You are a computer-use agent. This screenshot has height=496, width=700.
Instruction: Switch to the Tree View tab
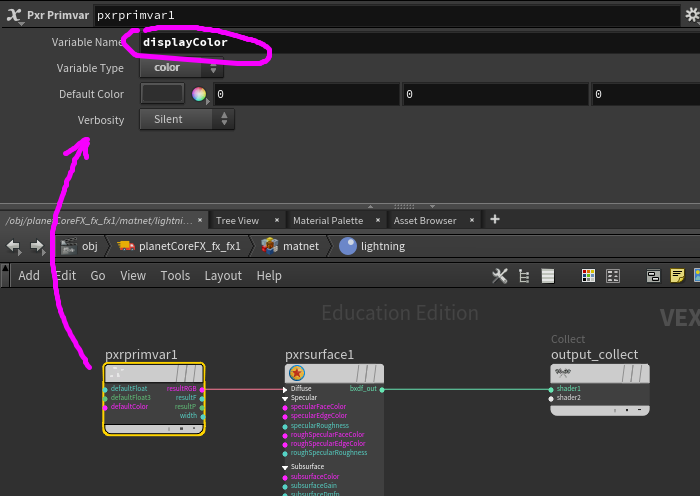[238, 221]
